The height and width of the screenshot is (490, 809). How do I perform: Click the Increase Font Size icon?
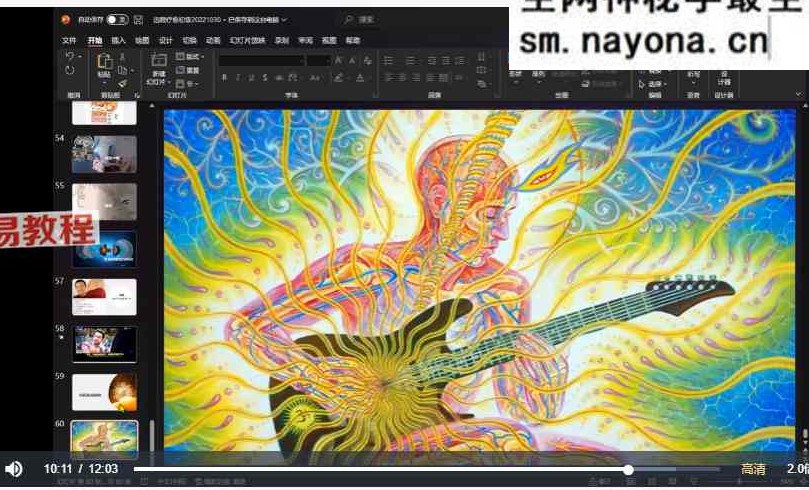[x=338, y=61]
